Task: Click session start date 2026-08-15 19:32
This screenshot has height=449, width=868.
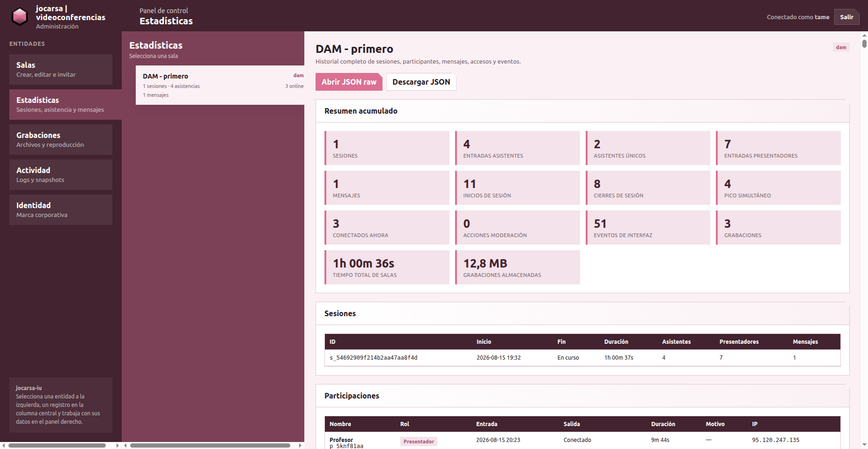Action: 499,358
